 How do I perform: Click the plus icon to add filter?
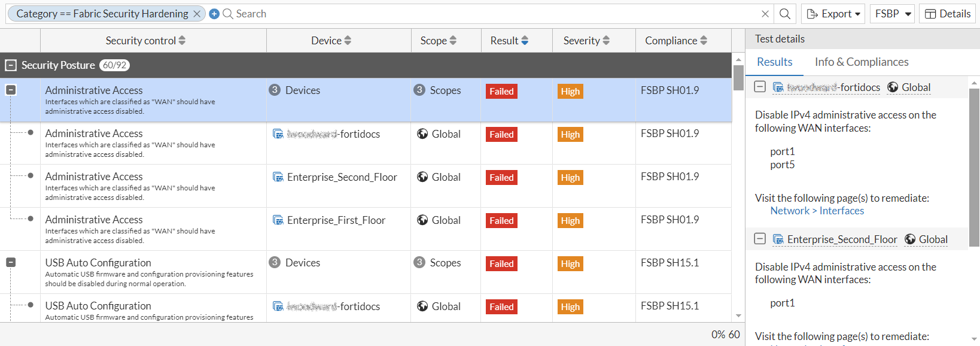(214, 14)
